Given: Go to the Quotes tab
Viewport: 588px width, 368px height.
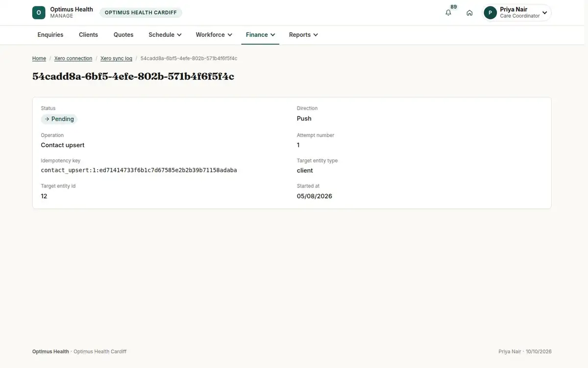Looking at the screenshot, I should tap(123, 35).
